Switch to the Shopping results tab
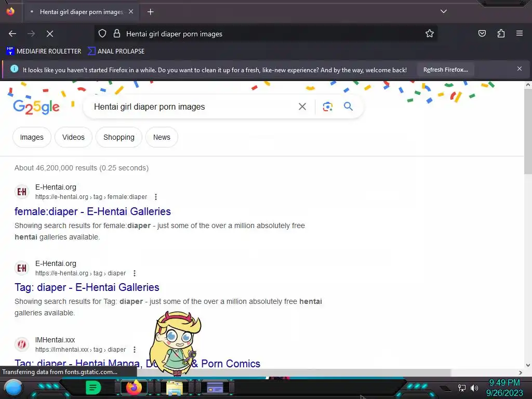This screenshot has height=399, width=532. coord(119,137)
